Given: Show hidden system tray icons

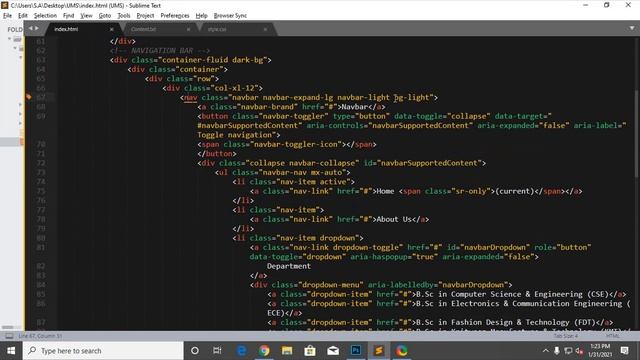Looking at the screenshot, I should click(x=545, y=351).
